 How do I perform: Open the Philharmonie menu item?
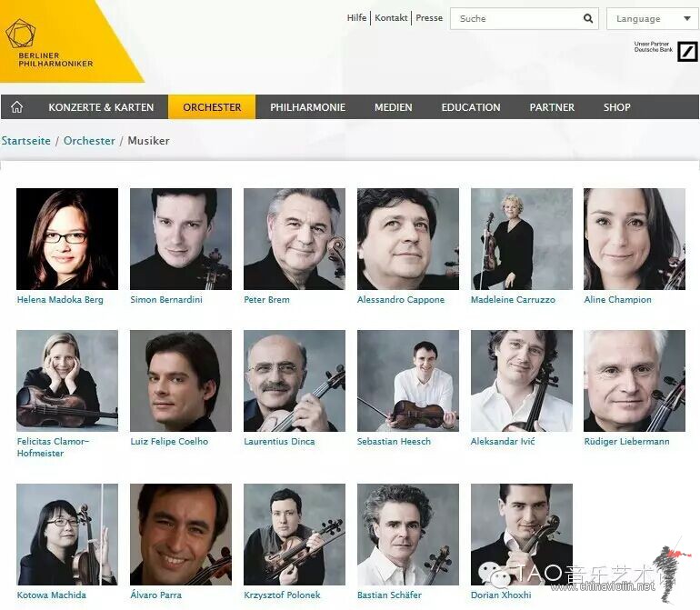point(307,107)
